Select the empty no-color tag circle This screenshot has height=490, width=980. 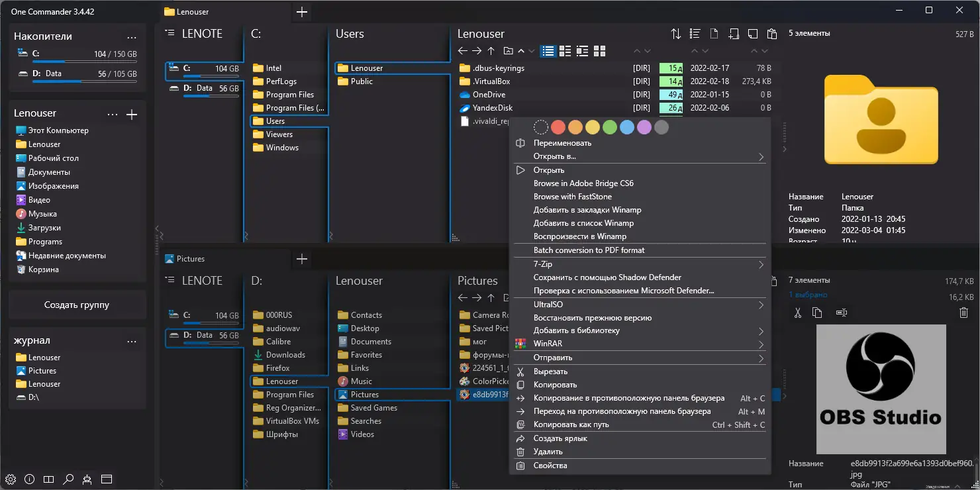click(541, 127)
